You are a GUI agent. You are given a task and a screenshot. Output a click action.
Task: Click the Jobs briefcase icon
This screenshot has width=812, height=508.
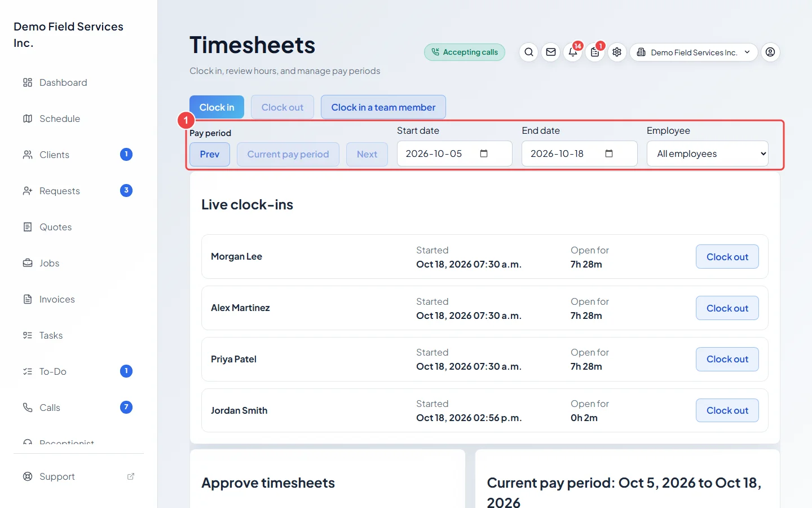click(28, 263)
